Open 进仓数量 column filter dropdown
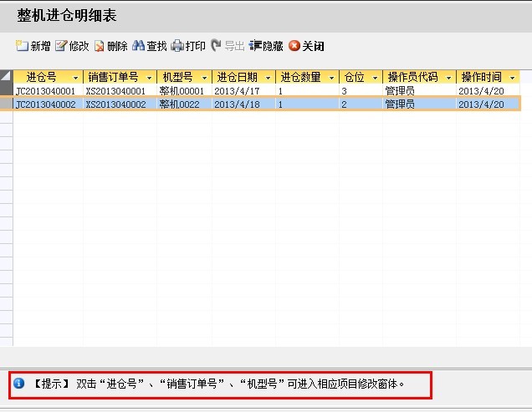This screenshot has width=532, height=412. pyautogui.click(x=331, y=78)
